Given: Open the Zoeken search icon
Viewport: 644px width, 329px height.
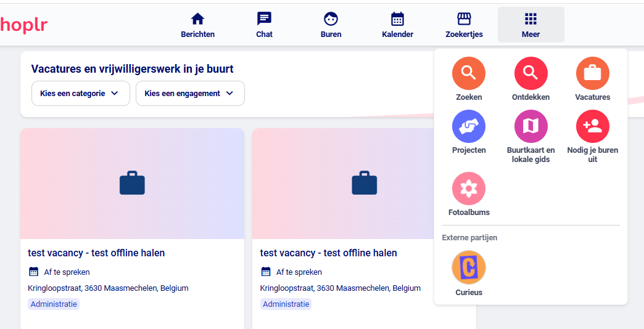Looking at the screenshot, I should point(469,73).
